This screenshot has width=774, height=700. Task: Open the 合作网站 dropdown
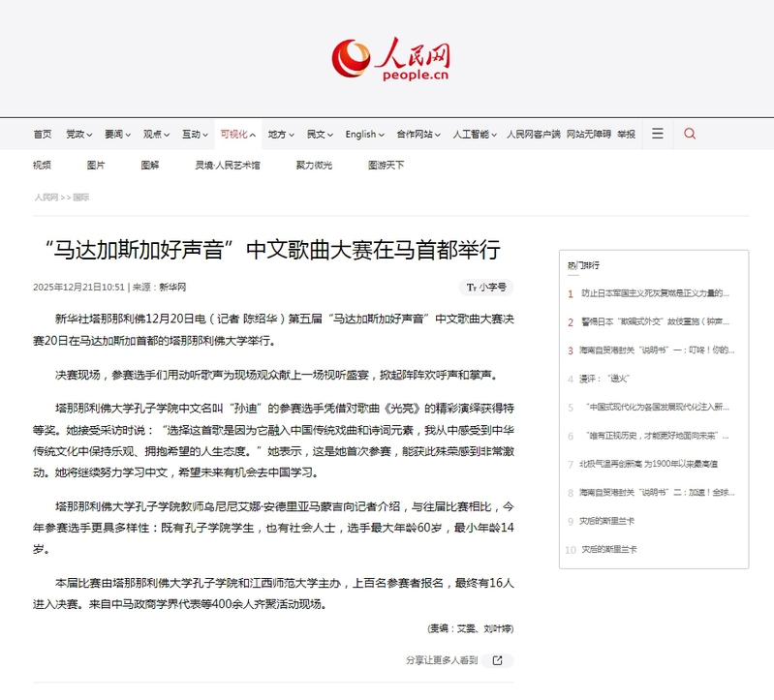click(418, 135)
